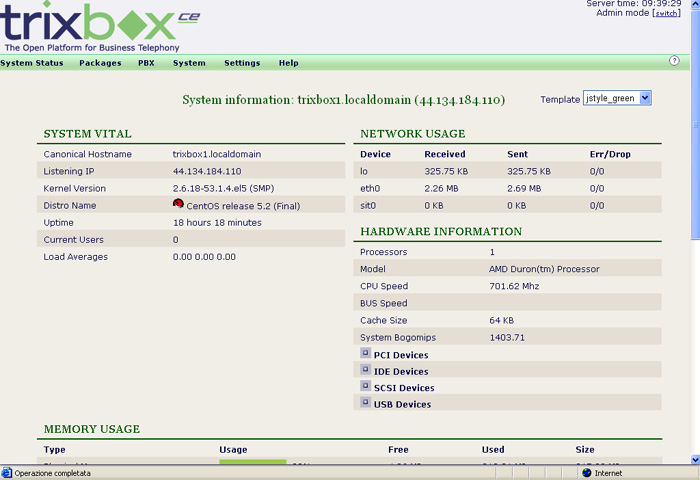Click the BUS Speed label
Screen dimensions: 700x480
click(383, 303)
